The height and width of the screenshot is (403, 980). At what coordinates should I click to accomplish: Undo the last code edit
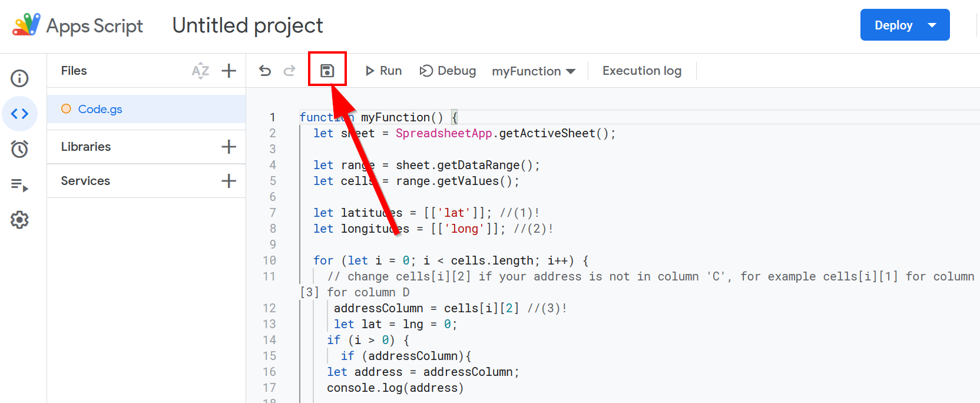[265, 71]
